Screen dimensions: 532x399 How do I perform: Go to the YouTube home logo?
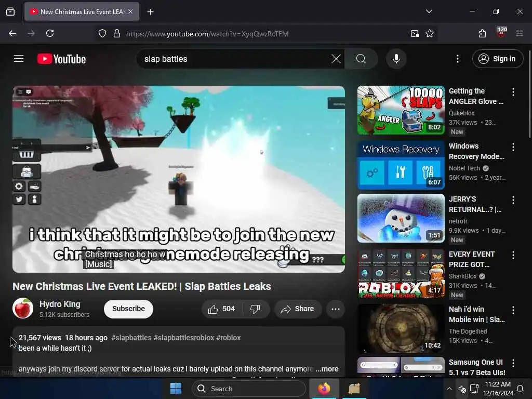[61, 59]
